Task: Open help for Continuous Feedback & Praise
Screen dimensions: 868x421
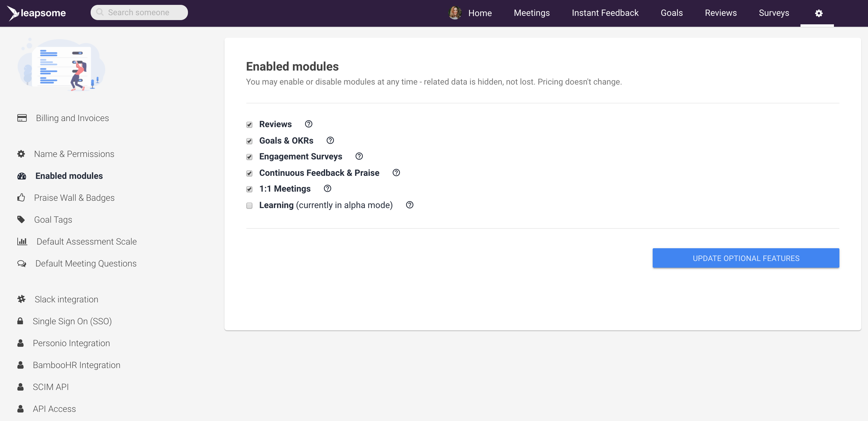Action: point(396,172)
